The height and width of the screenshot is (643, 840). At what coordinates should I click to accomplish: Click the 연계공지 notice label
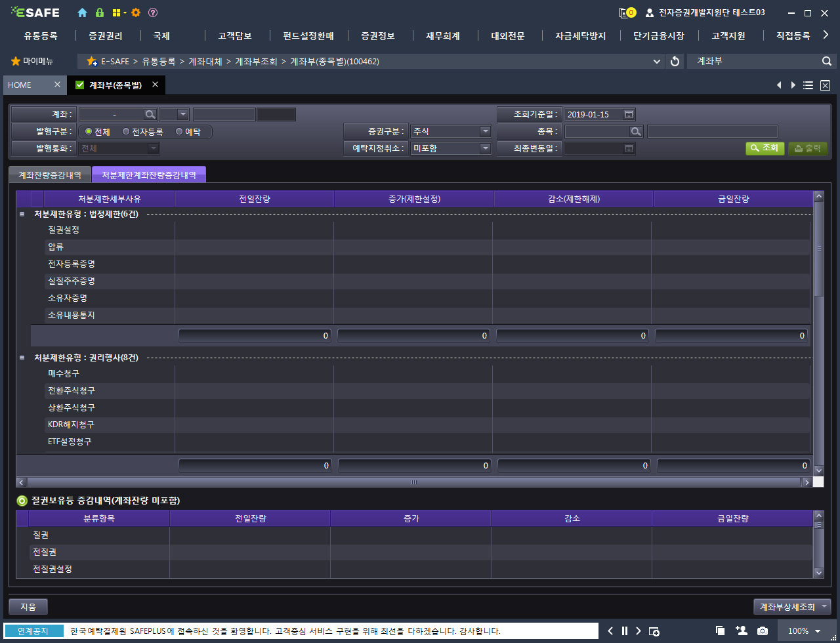pos(33,631)
